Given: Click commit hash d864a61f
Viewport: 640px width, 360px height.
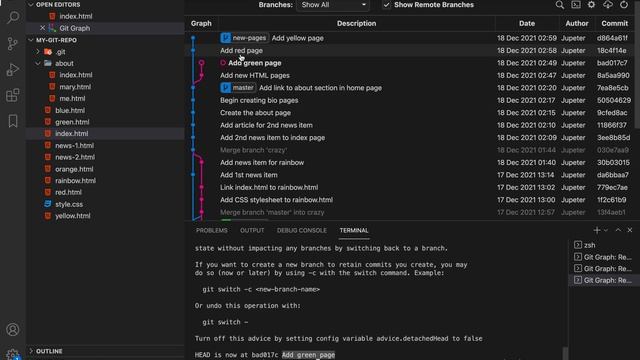Looking at the screenshot, I should pyautogui.click(x=612, y=38).
